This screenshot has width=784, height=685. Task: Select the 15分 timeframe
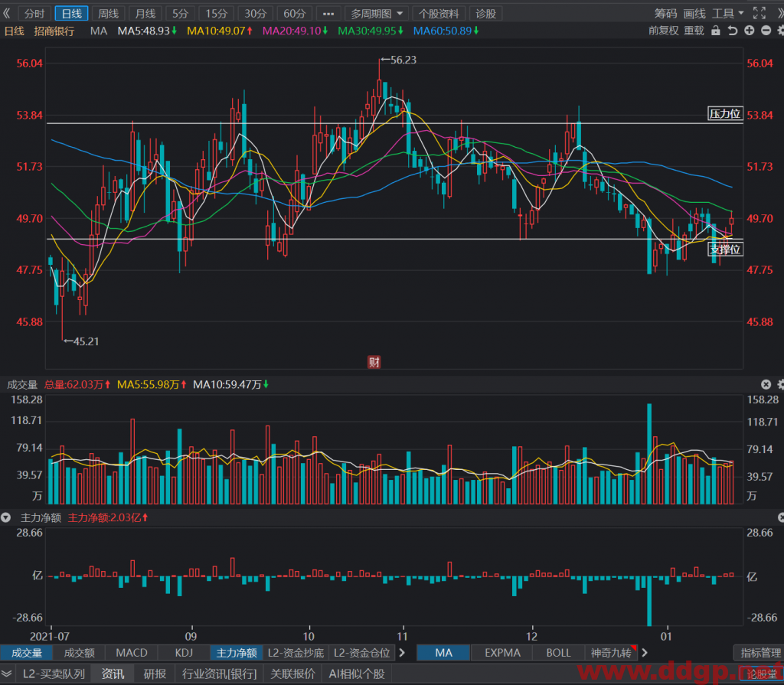[x=217, y=14]
